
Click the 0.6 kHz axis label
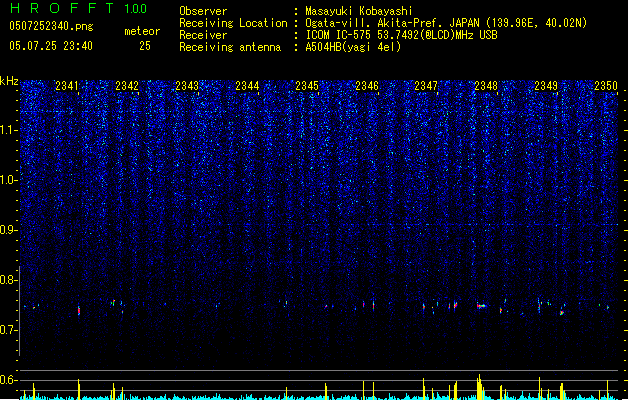(9, 380)
